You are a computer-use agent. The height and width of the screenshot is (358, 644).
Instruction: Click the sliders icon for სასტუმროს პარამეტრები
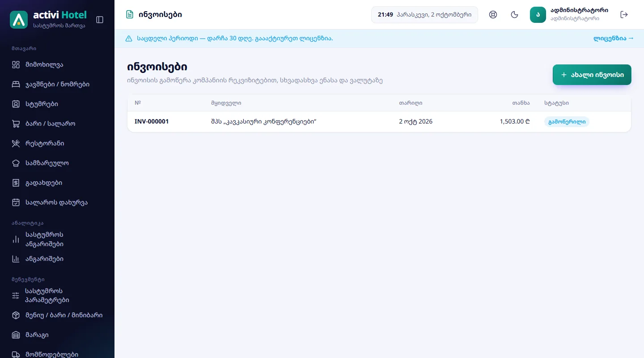pyautogui.click(x=16, y=295)
